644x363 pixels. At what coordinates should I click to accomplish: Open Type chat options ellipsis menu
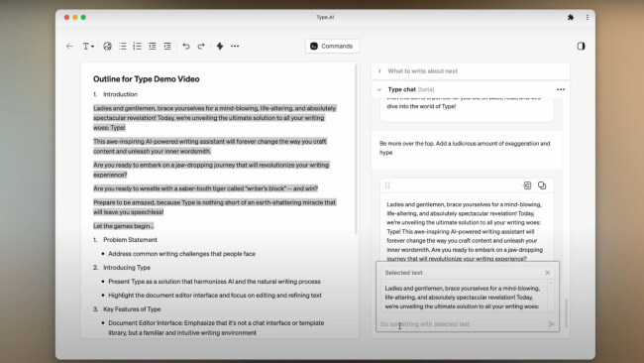[x=561, y=89]
